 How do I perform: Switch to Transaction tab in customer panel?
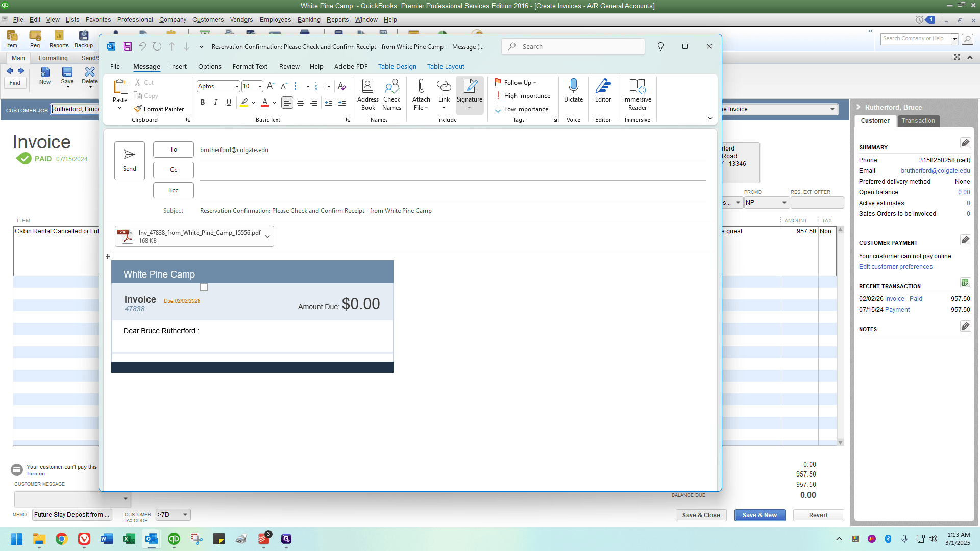(x=918, y=121)
